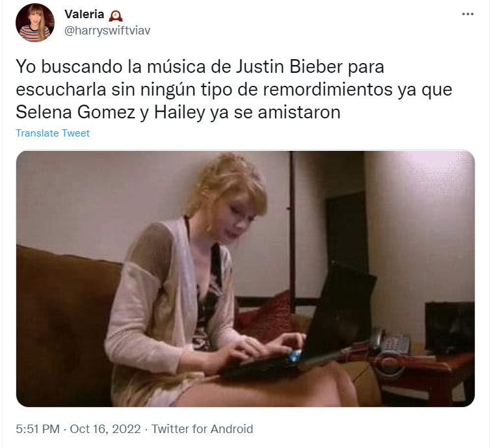
Task: Click the Twitter for Android source label
Action: pyautogui.click(x=202, y=428)
